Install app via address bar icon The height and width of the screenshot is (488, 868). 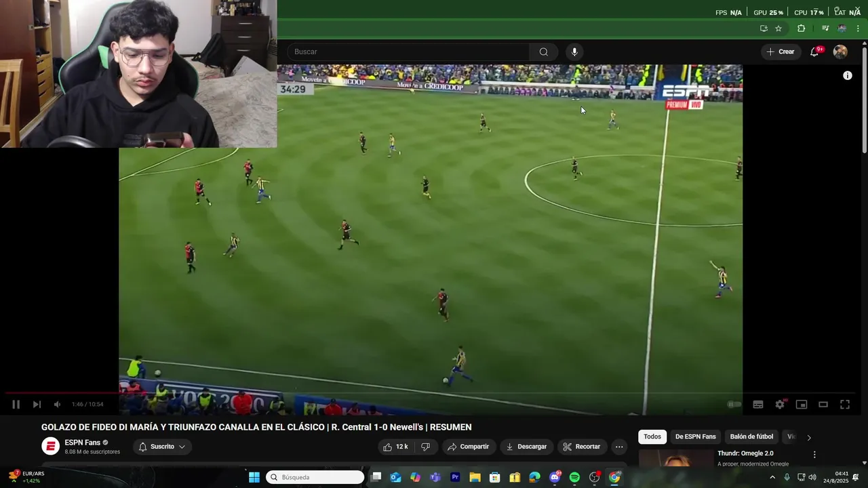pyautogui.click(x=764, y=28)
